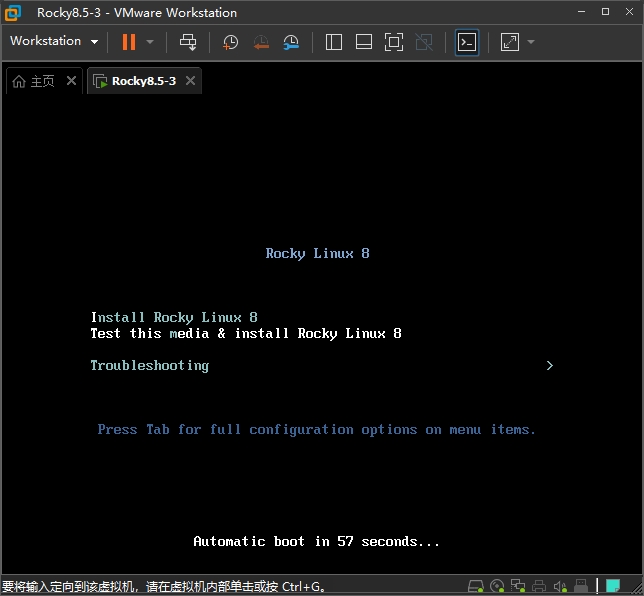Click the stretch guest display icon
This screenshot has width=644, height=596.
coord(510,42)
